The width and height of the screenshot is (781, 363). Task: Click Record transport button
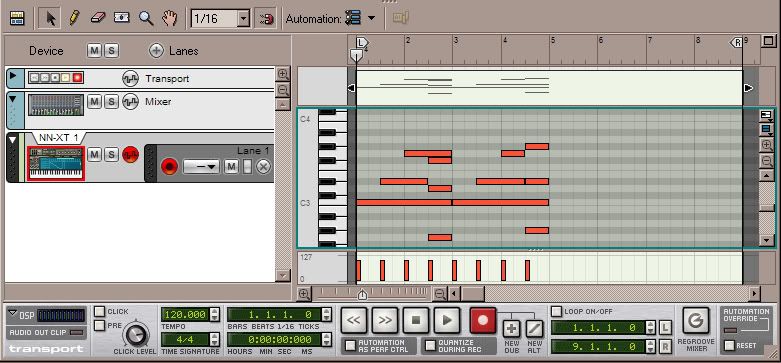click(483, 320)
